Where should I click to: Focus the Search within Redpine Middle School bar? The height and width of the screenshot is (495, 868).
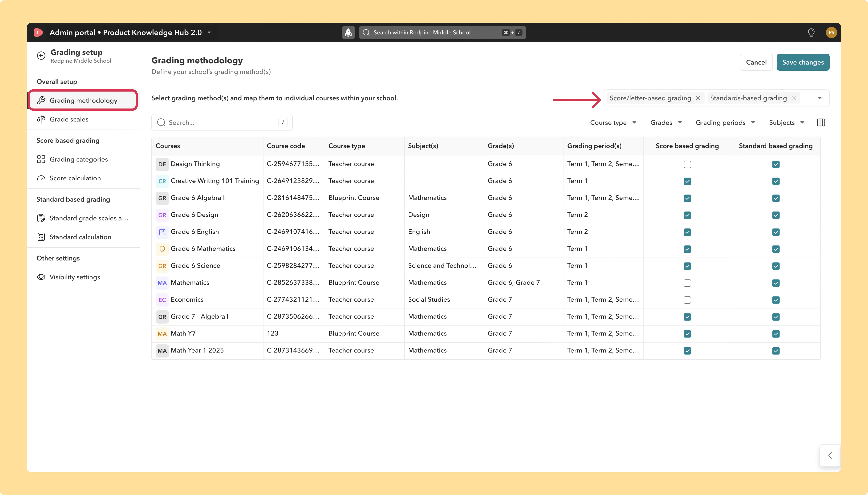(442, 32)
